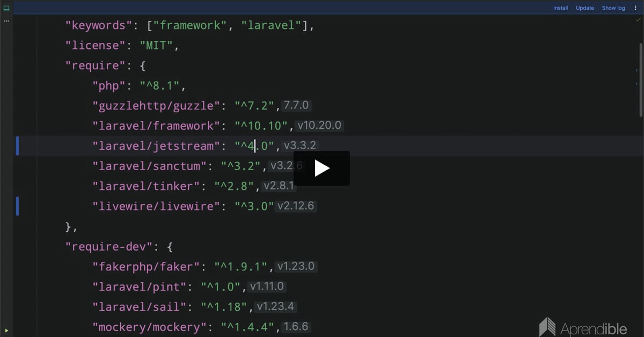
Task: Click the inspection checkmark icon in the editor corner
Action: pos(638,19)
